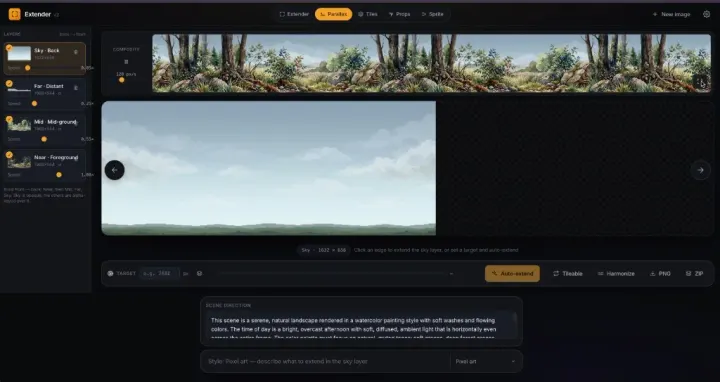Select the Parallax tab
The height and width of the screenshot is (382, 720).
[x=333, y=14]
